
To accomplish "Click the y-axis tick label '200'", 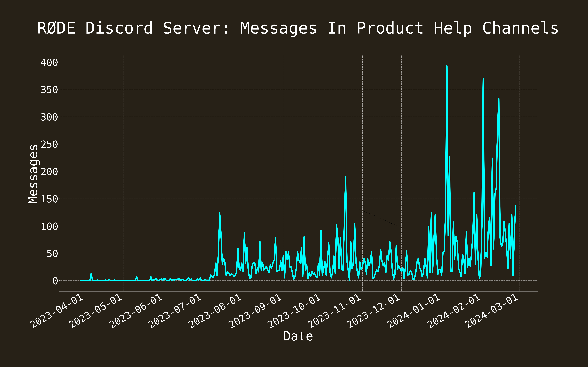I will (49, 172).
